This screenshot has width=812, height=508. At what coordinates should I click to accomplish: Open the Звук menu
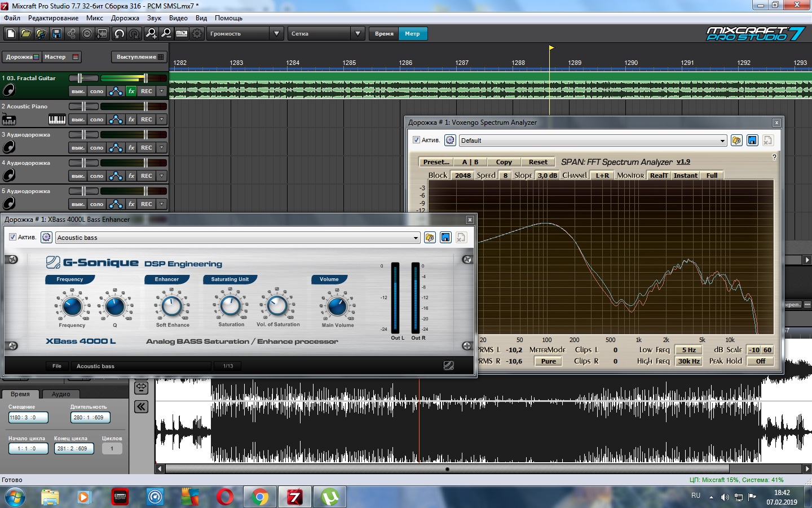(x=154, y=18)
